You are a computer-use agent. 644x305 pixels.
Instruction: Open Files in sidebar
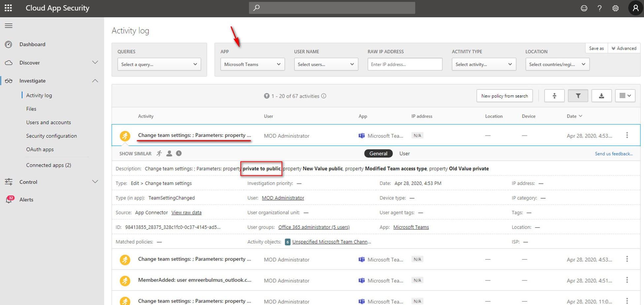pyautogui.click(x=31, y=109)
